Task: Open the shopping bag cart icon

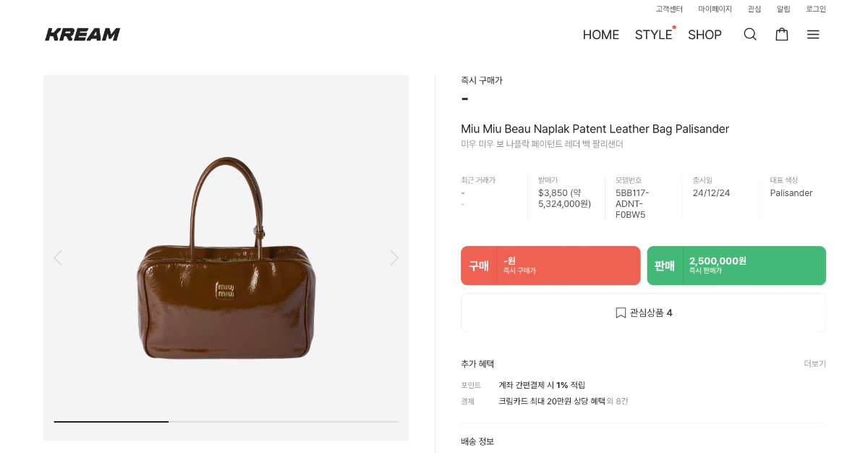Action: (x=782, y=34)
